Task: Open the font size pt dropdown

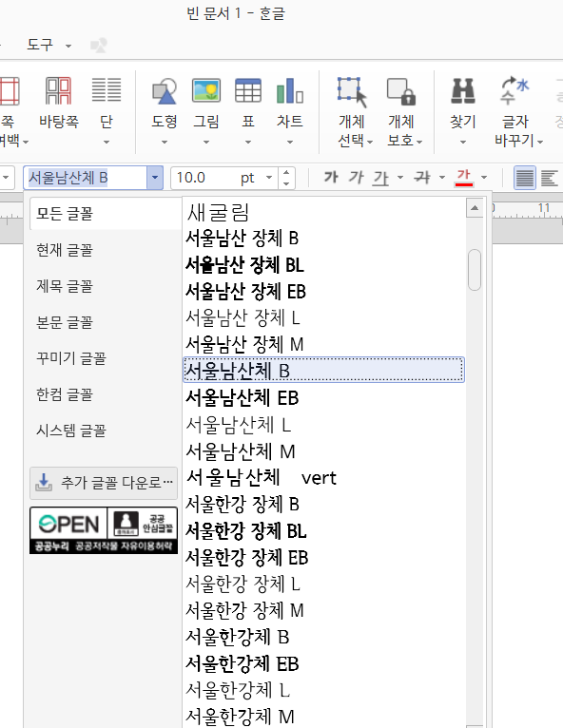Action: click(268, 178)
